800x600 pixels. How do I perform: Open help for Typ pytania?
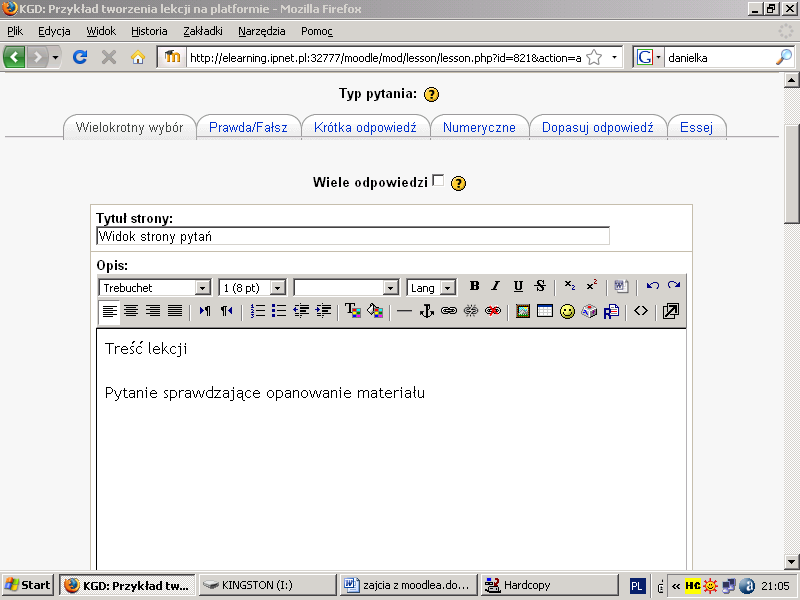tap(431, 94)
